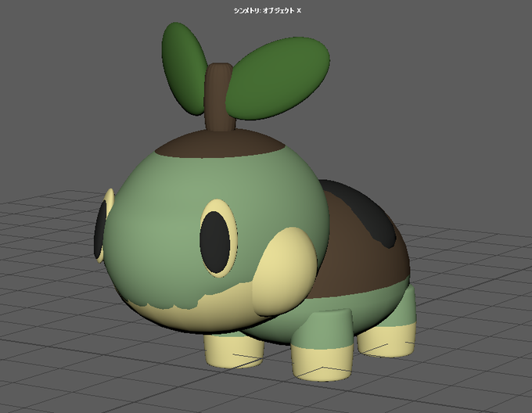Select the large right leaf of the sprout

click(279, 78)
